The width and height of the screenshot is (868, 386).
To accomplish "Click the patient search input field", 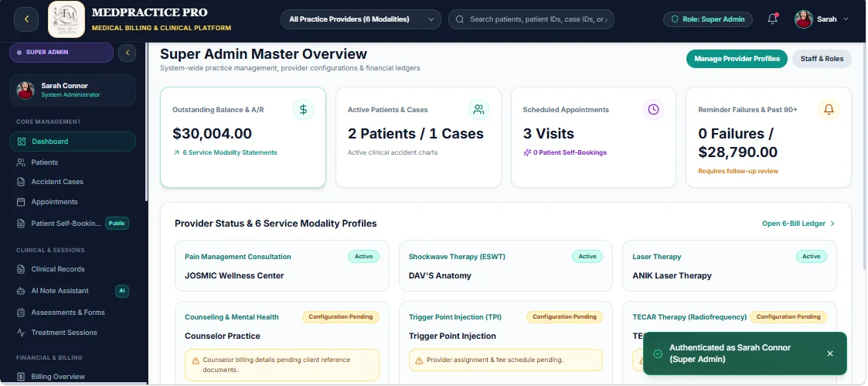I will point(532,19).
